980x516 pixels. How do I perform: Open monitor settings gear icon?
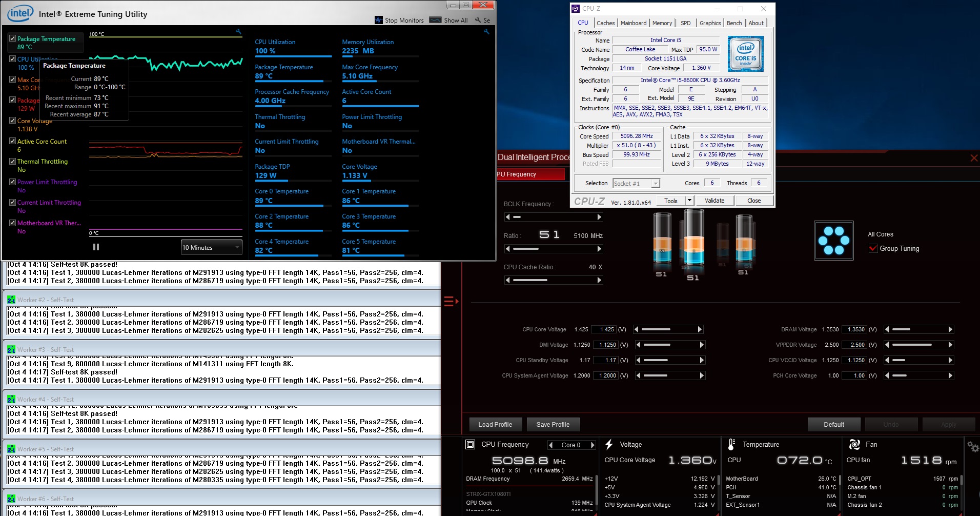[973, 447]
